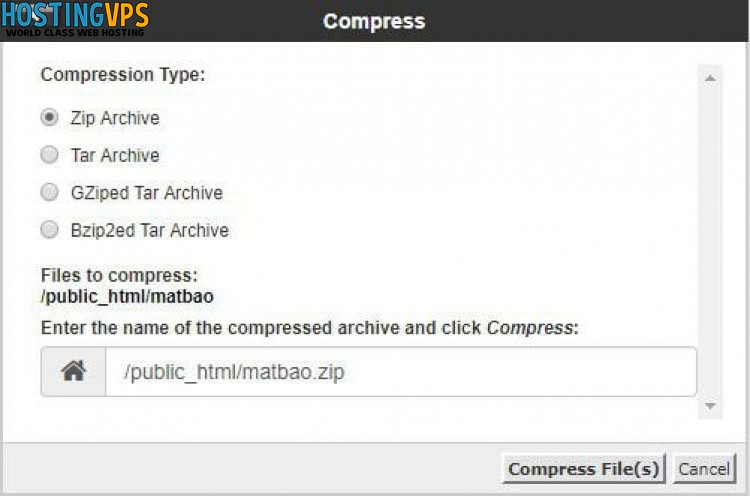Click the vertical scrollbar track in the dialog
The height and width of the screenshot is (496, 750).
coord(710,242)
